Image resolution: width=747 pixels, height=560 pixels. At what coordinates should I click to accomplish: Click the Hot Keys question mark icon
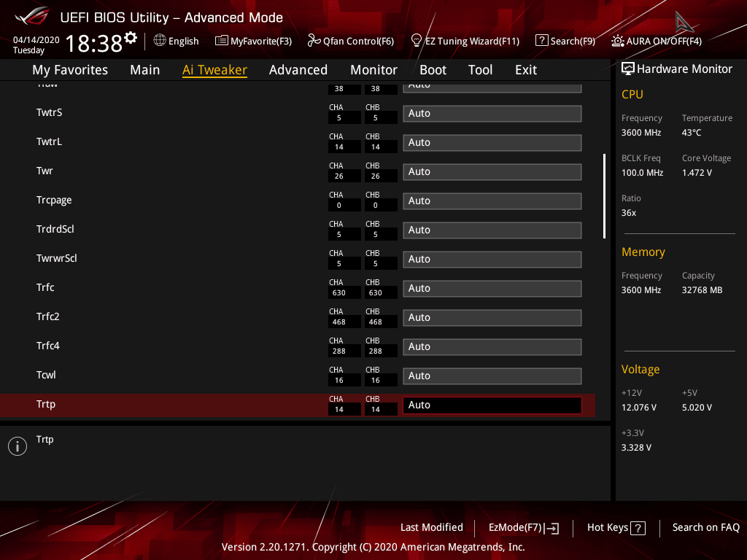coord(638,528)
